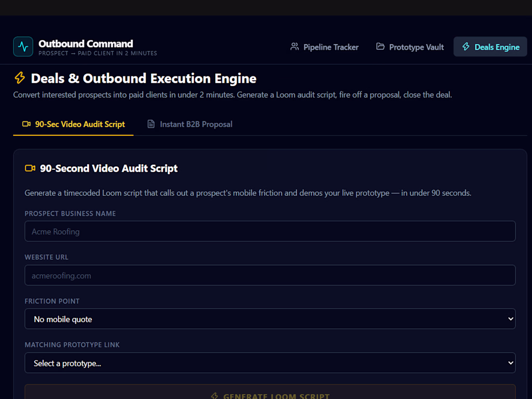532x399 pixels.
Task: Click the 'WEBSITE URL' label
Action: pos(46,257)
